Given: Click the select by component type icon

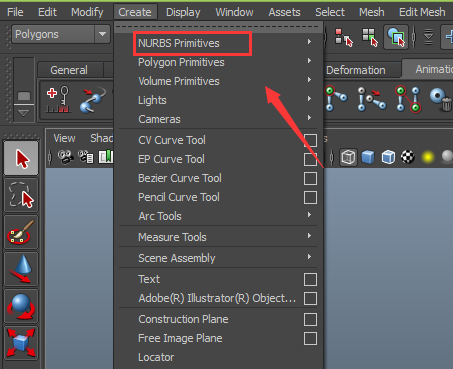Looking at the screenshot, I should 396,37.
